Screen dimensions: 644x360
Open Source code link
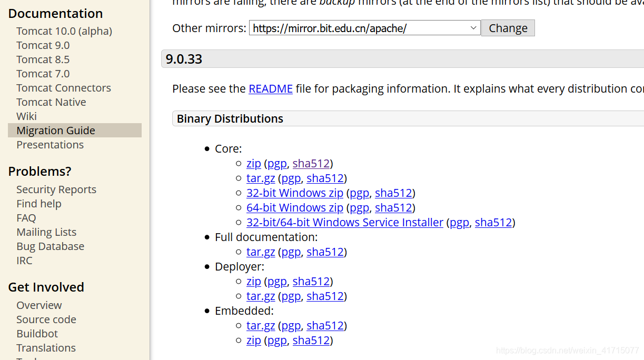pyautogui.click(x=46, y=319)
